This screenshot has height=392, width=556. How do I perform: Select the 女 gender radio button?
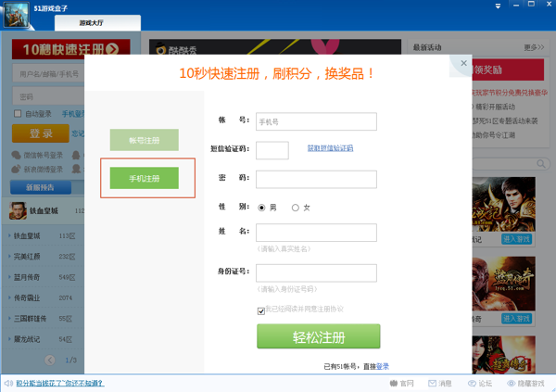[296, 208]
